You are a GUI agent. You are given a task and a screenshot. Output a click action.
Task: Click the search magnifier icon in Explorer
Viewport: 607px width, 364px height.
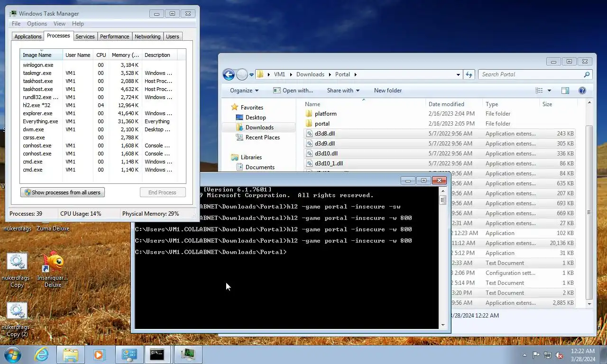587,74
